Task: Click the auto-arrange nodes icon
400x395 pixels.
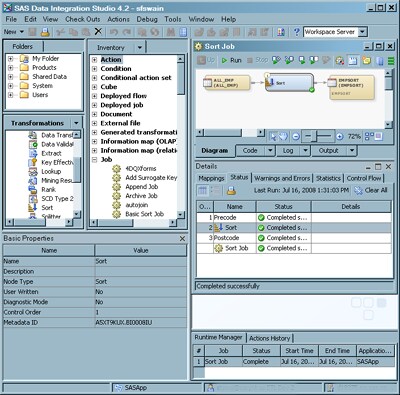Action: click(369, 136)
